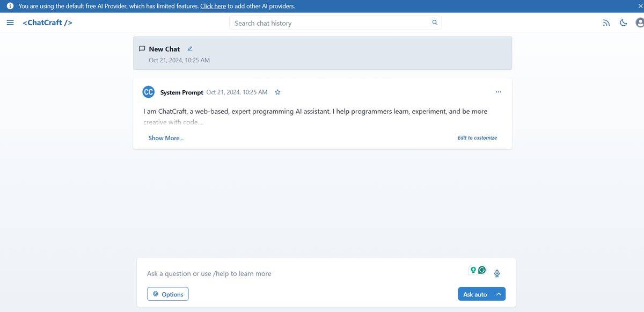
Task: Click the search magnifier icon
Action: click(435, 23)
